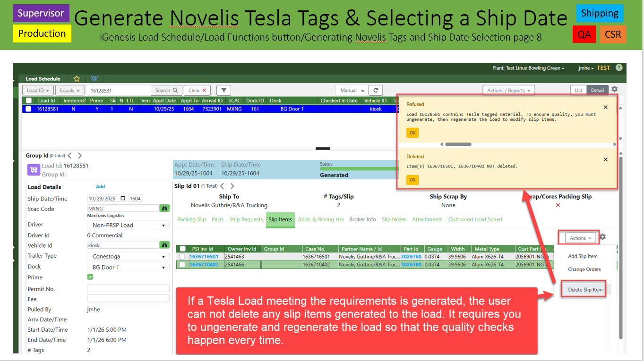The height and width of the screenshot is (361, 644).
Task: Open the jmhe user dropdown
Action: click(586, 68)
